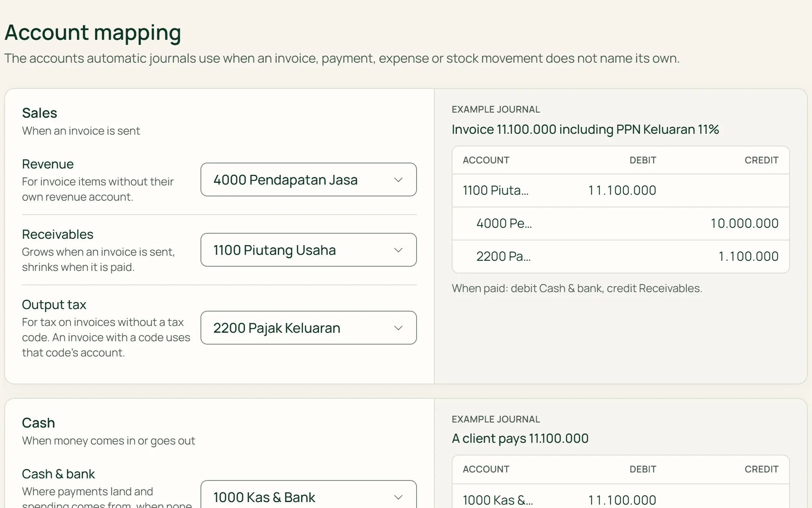Image resolution: width=812 pixels, height=508 pixels.
Task: Click the DEBIT column header in the invoice journal
Action: click(643, 160)
